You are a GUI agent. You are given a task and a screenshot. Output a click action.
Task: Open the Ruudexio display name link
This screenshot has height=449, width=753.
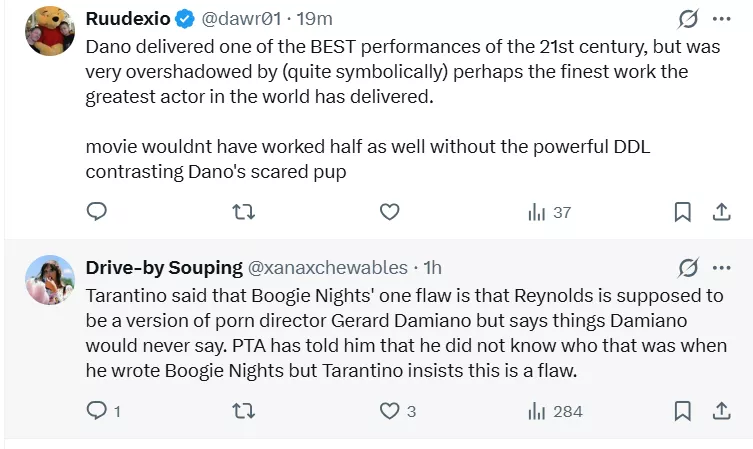(x=129, y=19)
